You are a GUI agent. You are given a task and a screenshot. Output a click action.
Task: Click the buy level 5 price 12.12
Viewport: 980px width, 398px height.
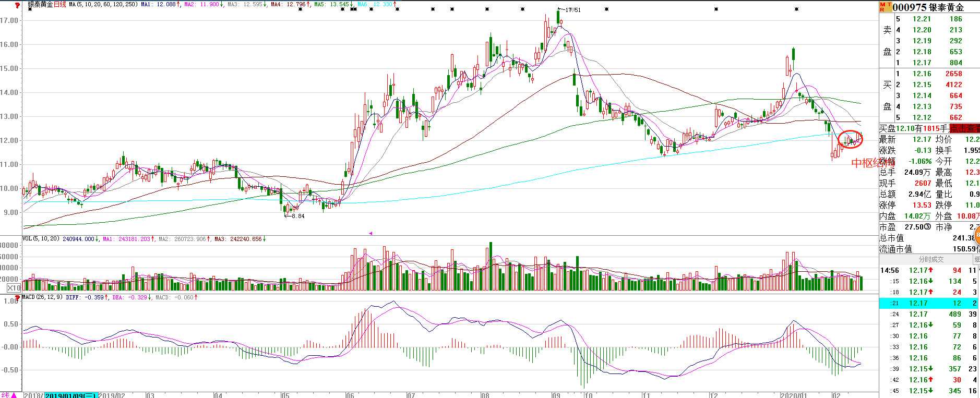[922, 117]
